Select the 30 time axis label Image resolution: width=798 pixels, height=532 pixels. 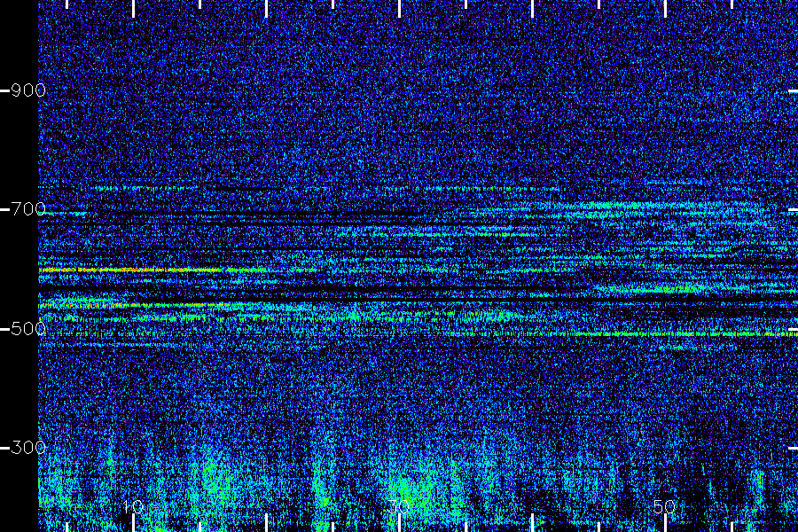click(398, 506)
